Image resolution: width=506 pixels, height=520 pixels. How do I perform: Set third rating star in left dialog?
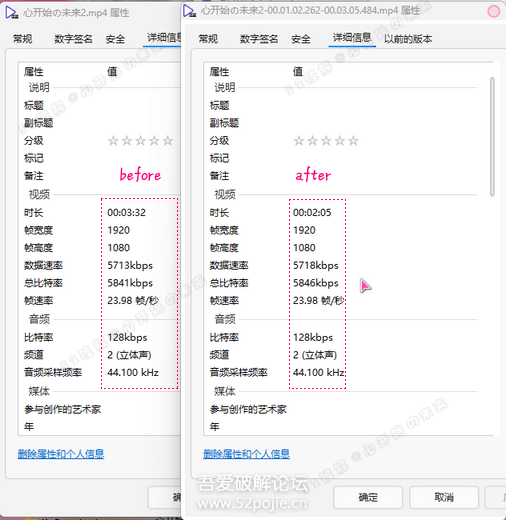point(140,141)
